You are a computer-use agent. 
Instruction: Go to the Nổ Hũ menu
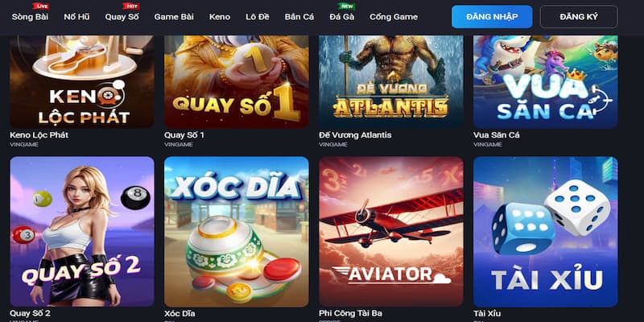click(76, 17)
